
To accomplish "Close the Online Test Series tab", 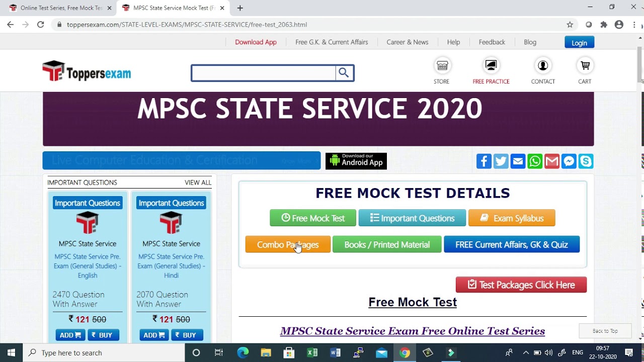I will tap(109, 8).
